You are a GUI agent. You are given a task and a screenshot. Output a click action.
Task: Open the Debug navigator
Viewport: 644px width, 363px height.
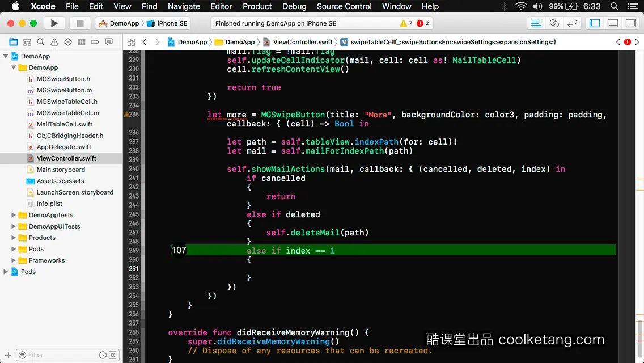click(81, 42)
